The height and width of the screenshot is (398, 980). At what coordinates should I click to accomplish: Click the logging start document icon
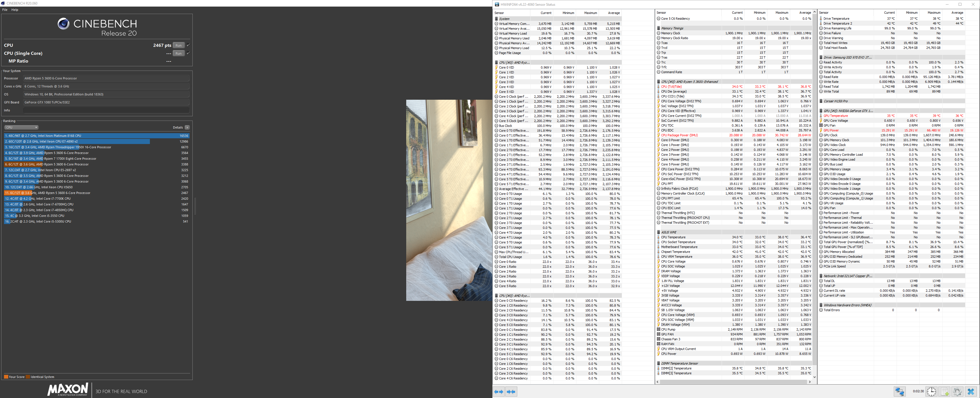945,391
